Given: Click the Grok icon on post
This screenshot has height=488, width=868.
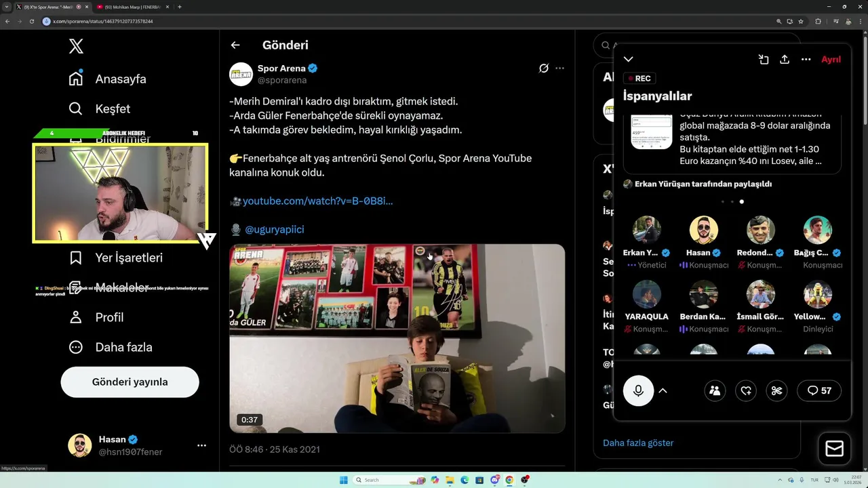Looking at the screenshot, I should (543, 68).
